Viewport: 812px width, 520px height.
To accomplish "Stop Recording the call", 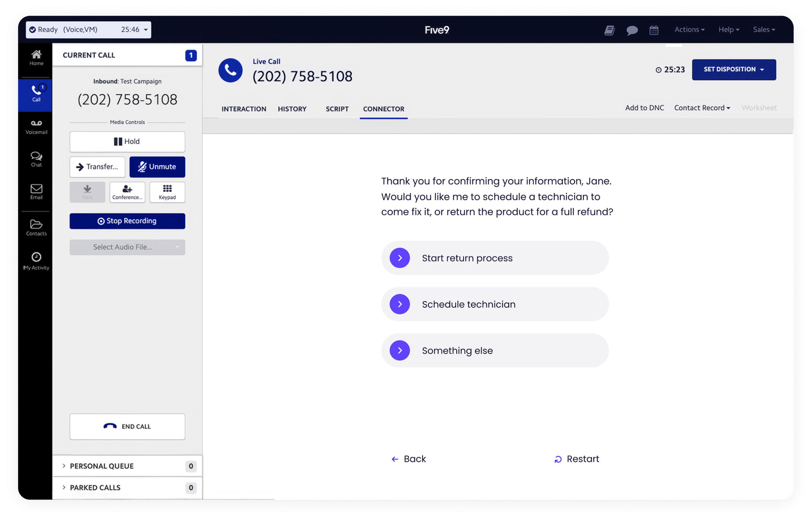I will (127, 221).
